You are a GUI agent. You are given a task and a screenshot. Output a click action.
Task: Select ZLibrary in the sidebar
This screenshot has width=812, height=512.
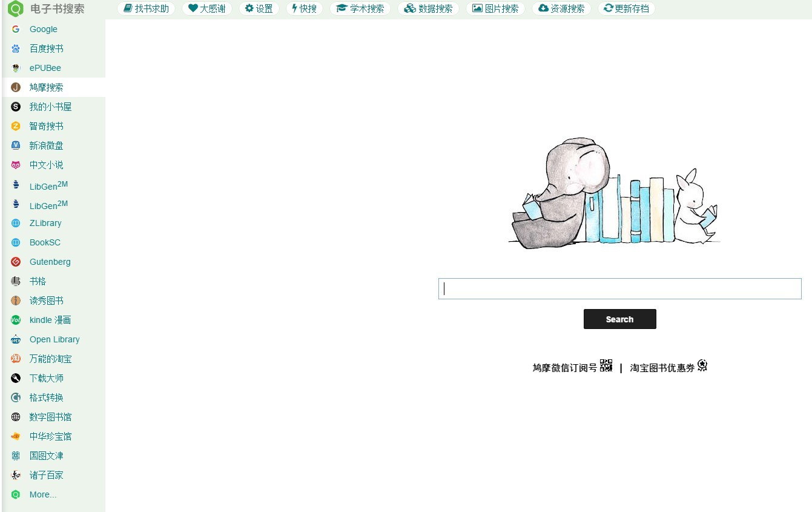(45, 223)
